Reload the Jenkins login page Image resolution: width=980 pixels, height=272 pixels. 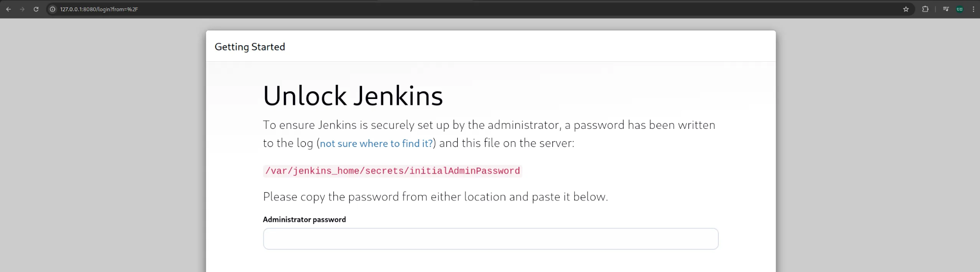tap(36, 9)
